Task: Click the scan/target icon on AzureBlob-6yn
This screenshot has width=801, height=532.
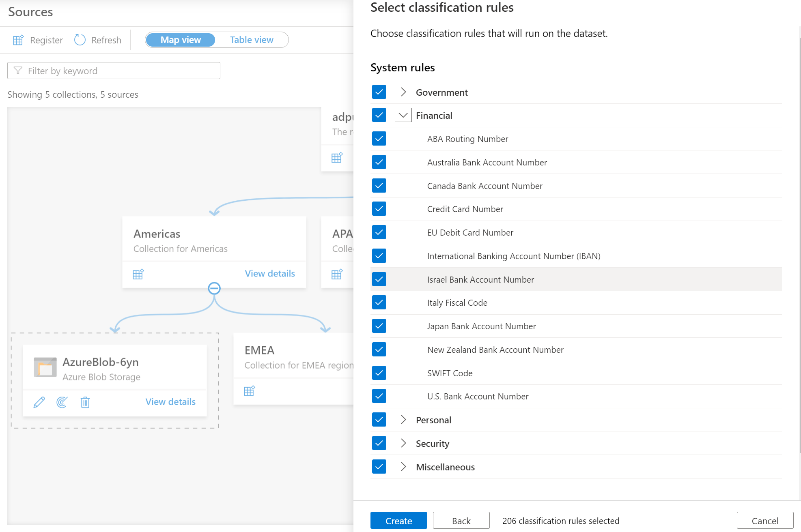Action: click(x=62, y=403)
